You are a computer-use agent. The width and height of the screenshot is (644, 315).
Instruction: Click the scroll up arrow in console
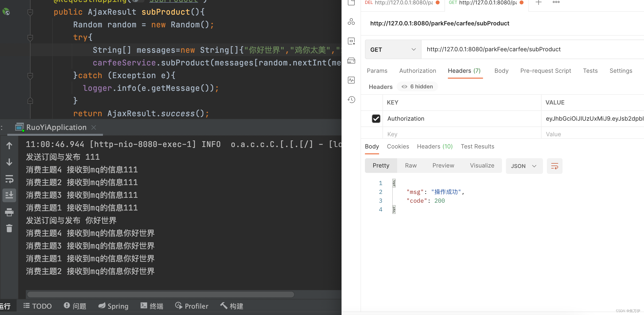9,146
